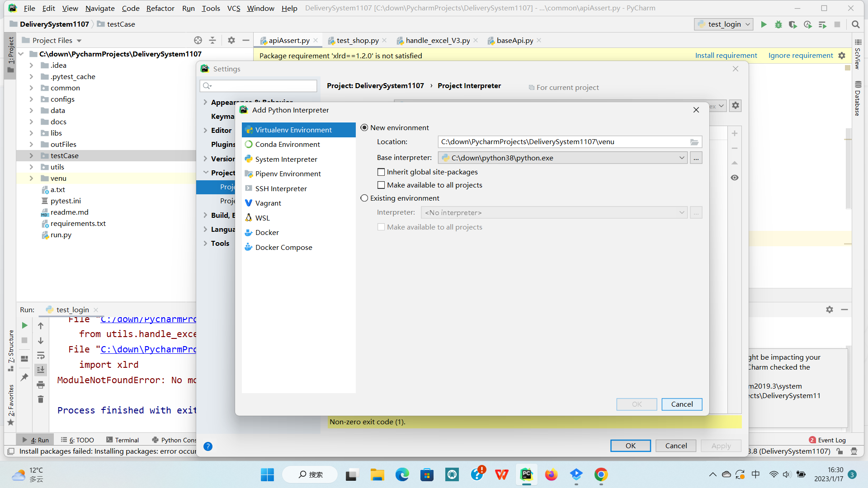Viewport: 868px width, 488px height.
Task: Click the Search Everywhere magnifier icon
Action: click(x=855, y=24)
